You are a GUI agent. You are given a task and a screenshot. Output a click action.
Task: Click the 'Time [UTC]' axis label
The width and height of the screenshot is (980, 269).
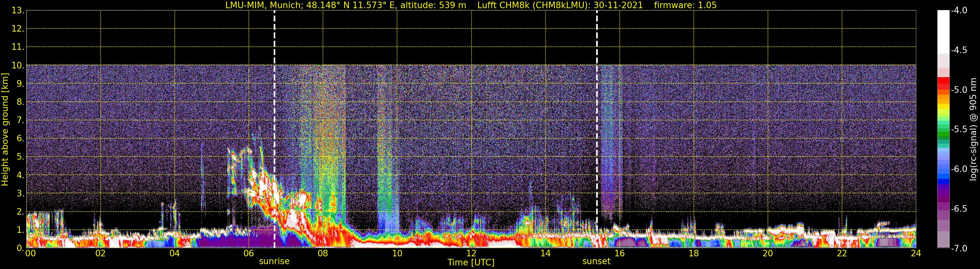(471, 262)
